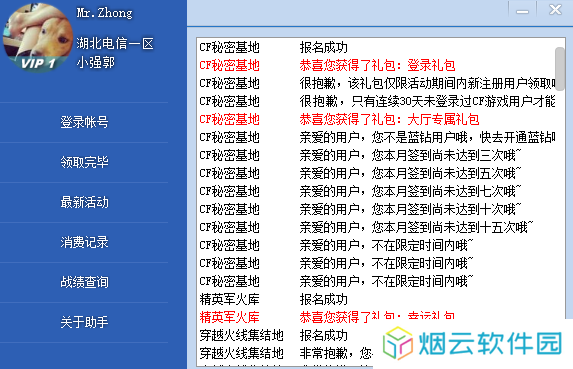
Task: Close the assistant window
Action: pyautogui.click(x=555, y=9)
